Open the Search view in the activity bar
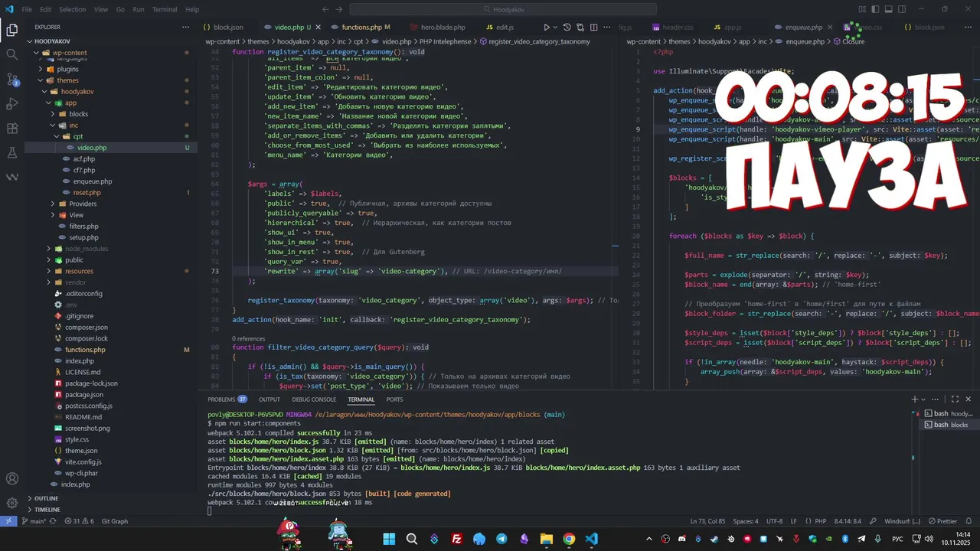 [12, 55]
